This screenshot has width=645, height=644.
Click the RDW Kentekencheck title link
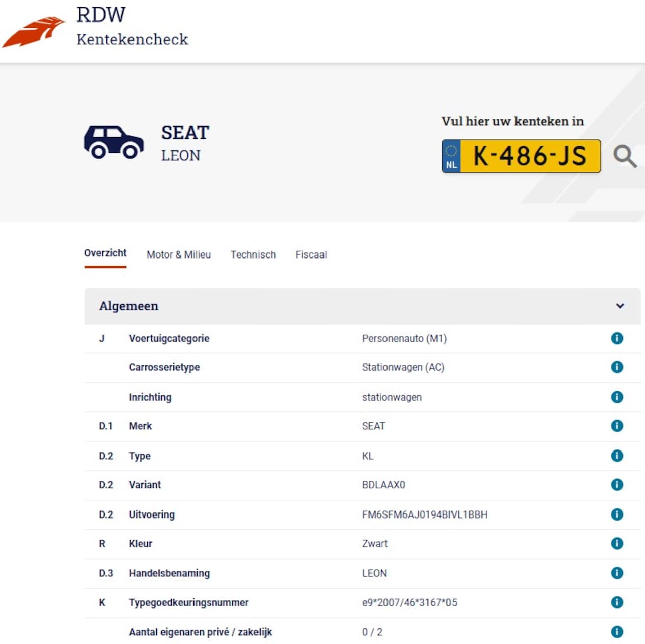[x=132, y=27]
